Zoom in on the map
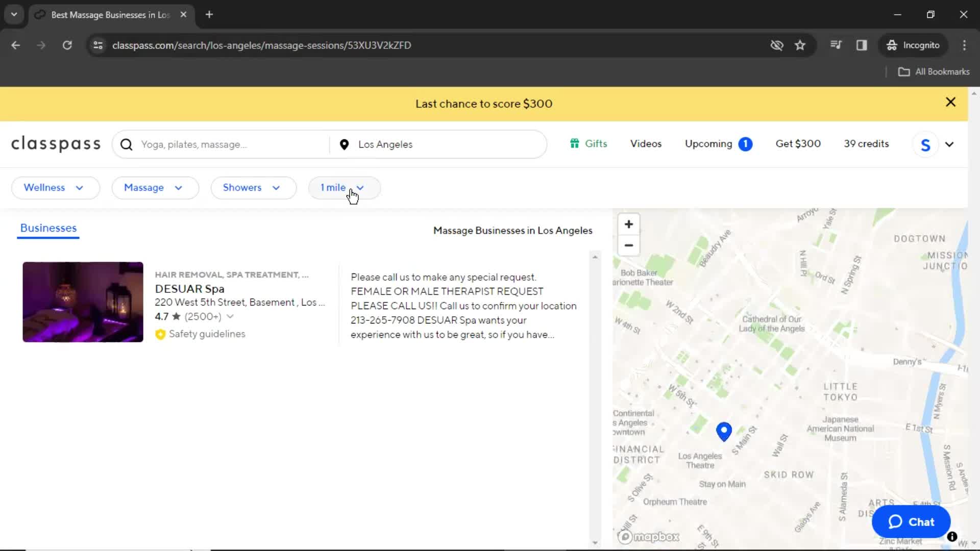The image size is (980, 551). (x=629, y=224)
